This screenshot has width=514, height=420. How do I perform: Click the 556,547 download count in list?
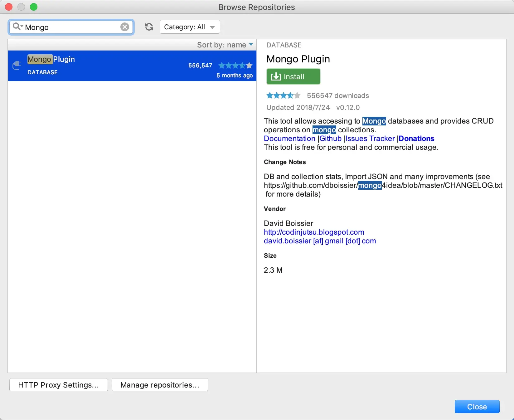pos(200,66)
